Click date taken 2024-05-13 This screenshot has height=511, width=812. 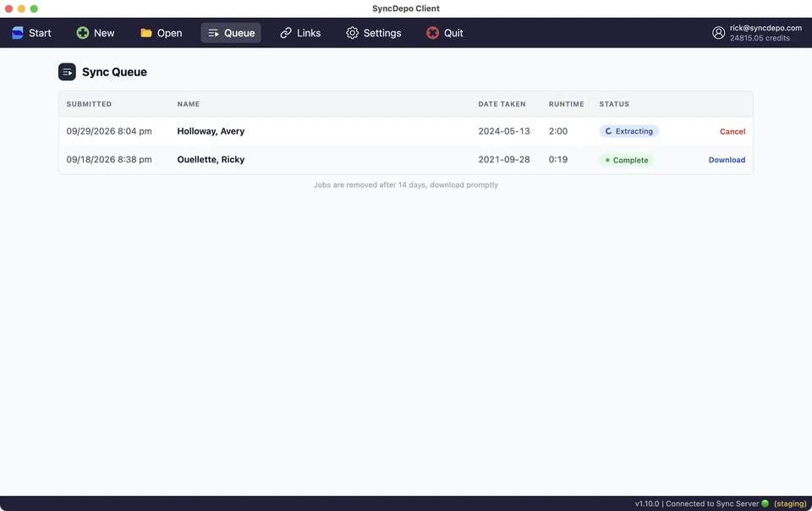click(x=504, y=131)
